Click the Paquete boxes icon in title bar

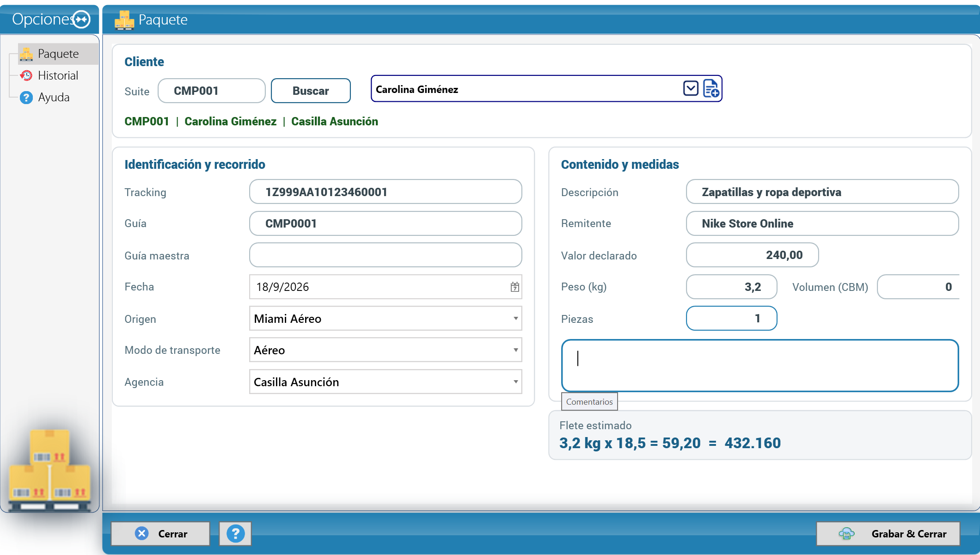tap(124, 20)
